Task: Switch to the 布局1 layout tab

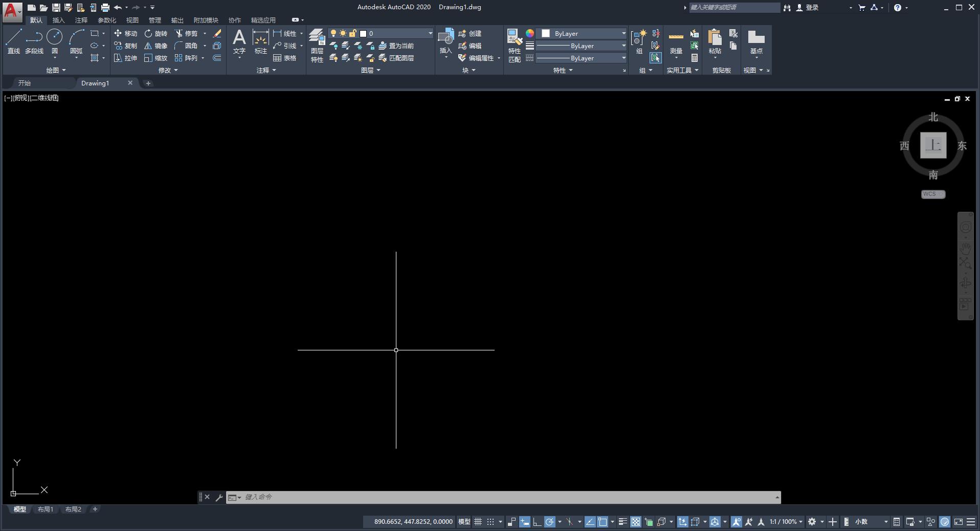Action: tap(46, 509)
